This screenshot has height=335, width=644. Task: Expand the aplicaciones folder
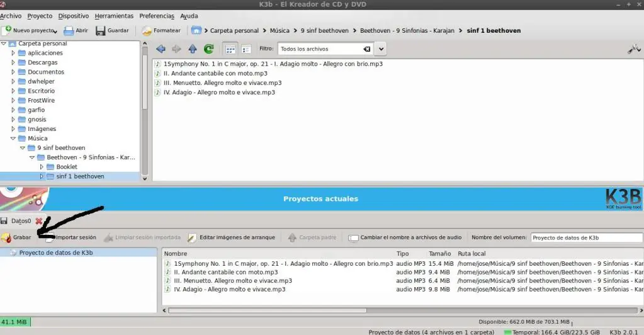tap(13, 53)
